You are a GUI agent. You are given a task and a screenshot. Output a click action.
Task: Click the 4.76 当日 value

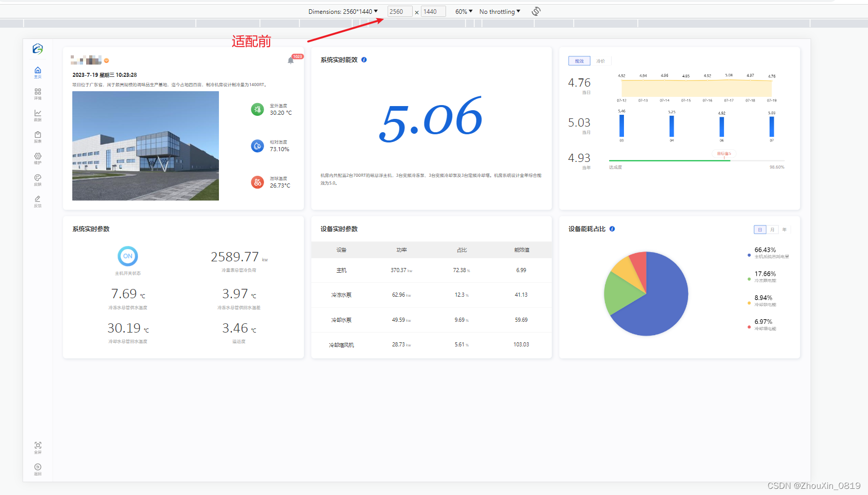point(579,82)
